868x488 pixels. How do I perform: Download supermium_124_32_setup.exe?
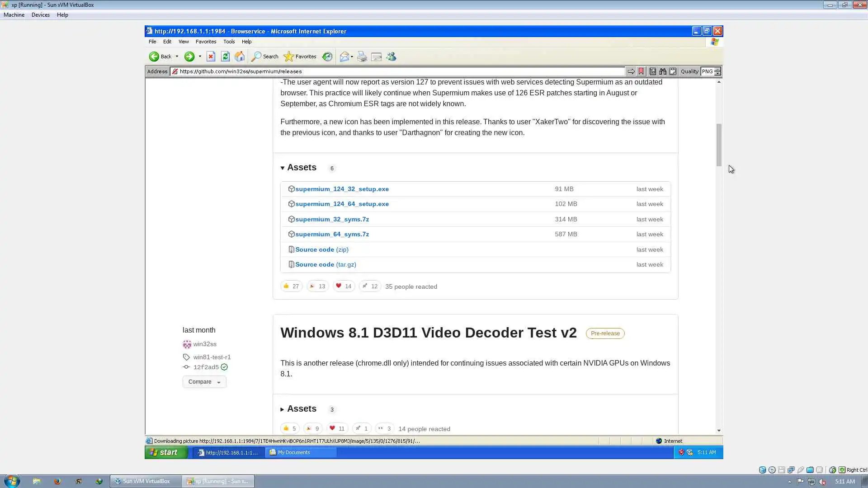point(342,189)
